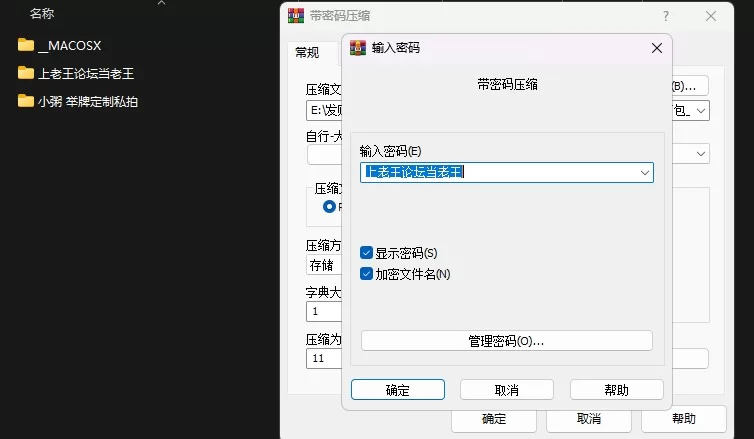The width and height of the screenshot is (754, 439).
Task: Click 取消 in the 输入密码 dialog
Action: 507,390
